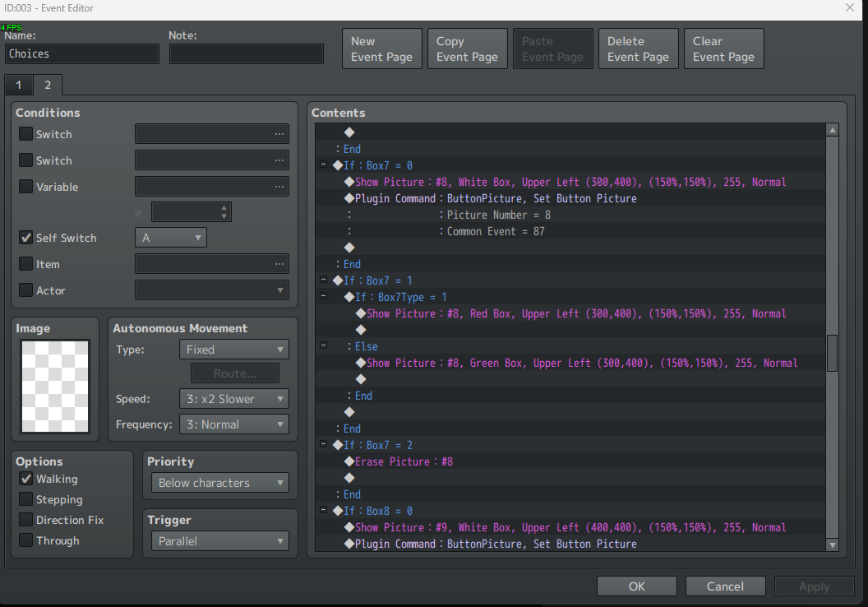The image size is (868, 607).
Task: Click into the Note field
Action: pos(247,53)
